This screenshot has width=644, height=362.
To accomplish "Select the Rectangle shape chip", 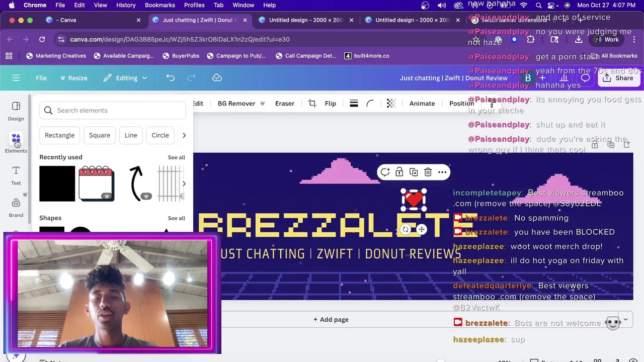I will coord(59,135).
